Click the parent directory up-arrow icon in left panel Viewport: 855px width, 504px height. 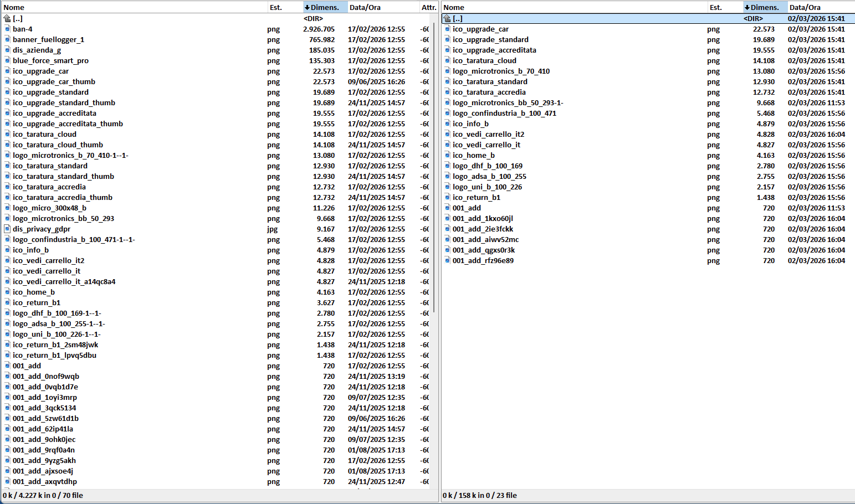[x=7, y=18]
